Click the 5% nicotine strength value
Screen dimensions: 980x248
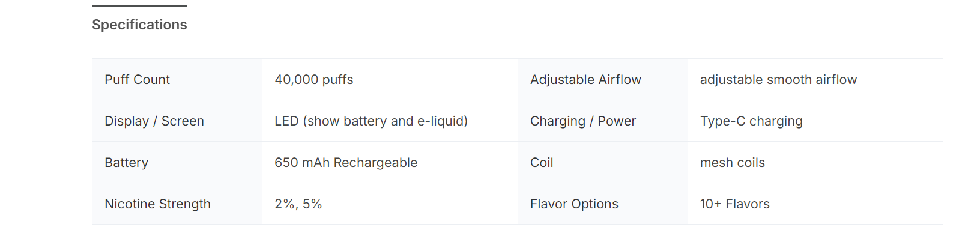pos(312,204)
